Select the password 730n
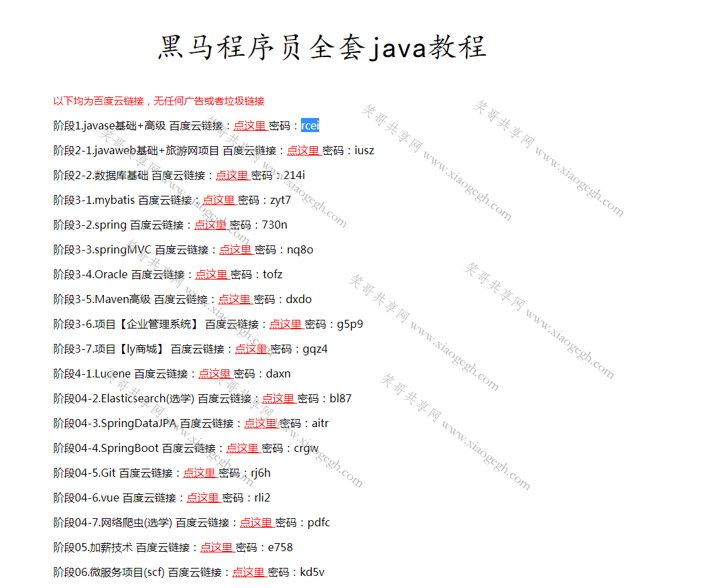Viewport: 720px width, 588px height. (275, 225)
